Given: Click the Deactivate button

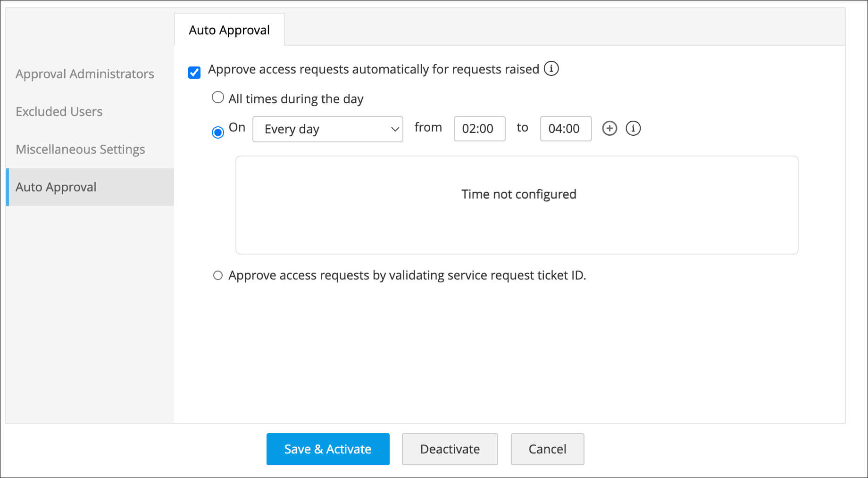Looking at the screenshot, I should (x=450, y=449).
